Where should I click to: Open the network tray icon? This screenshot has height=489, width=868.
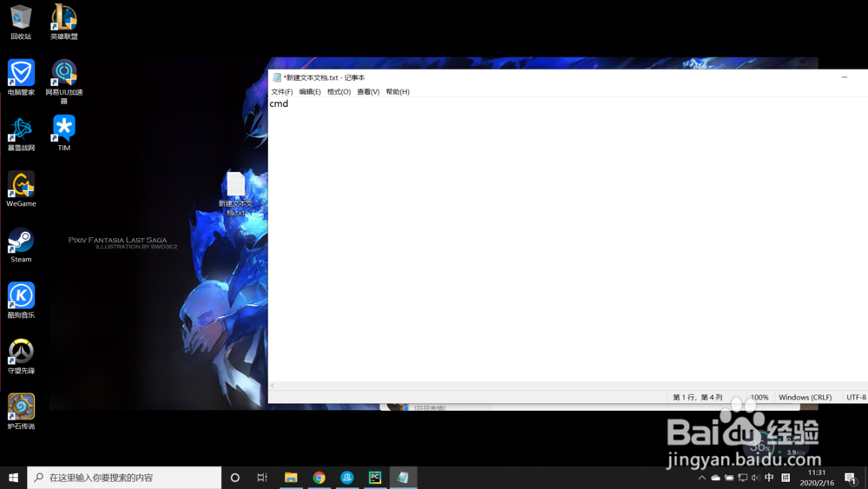(743, 478)
